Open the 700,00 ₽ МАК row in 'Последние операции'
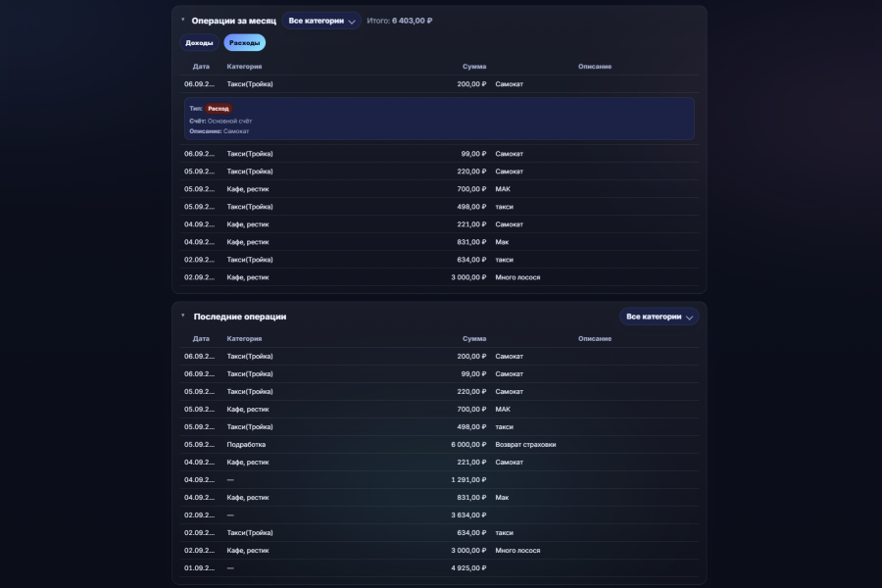 point(439,409)
